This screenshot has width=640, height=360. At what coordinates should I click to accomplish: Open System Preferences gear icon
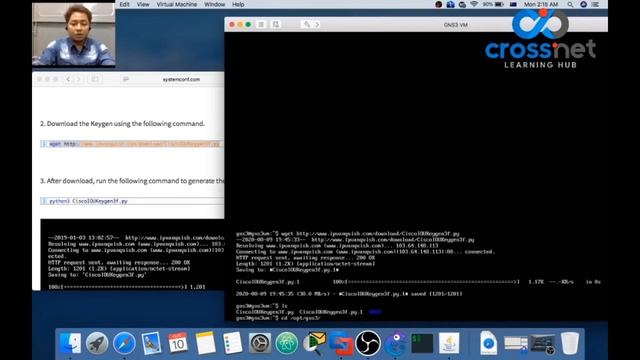(260, 343)
